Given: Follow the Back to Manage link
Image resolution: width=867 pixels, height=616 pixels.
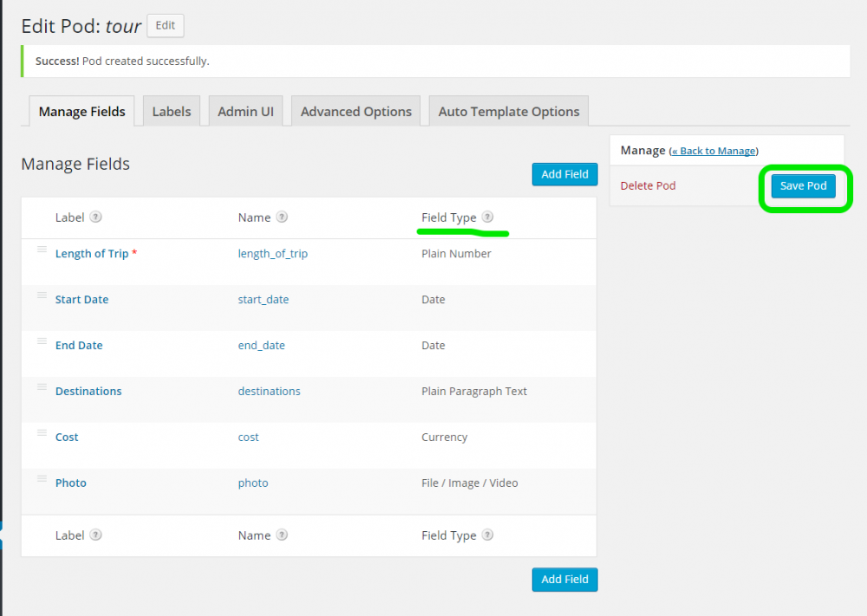Looking at the screenshot, I should coord(714,151).
